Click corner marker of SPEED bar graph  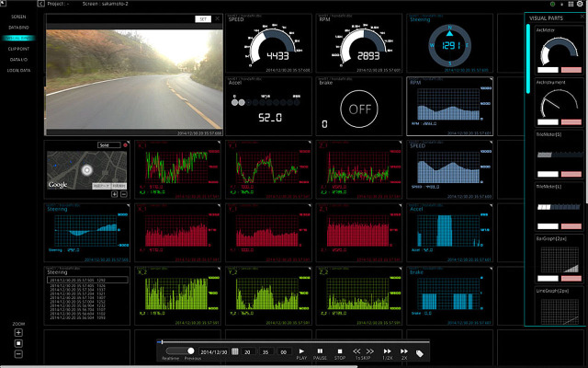point(491,143)
